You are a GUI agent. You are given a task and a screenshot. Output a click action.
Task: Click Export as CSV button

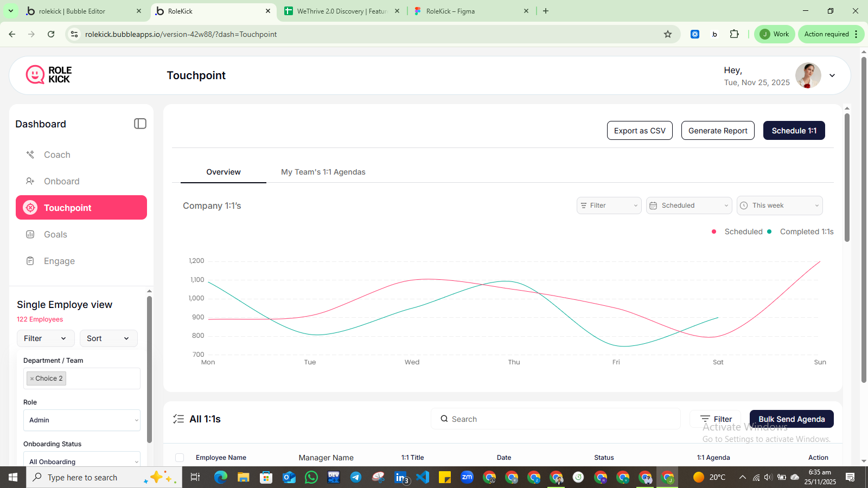[x=640, y=131]
